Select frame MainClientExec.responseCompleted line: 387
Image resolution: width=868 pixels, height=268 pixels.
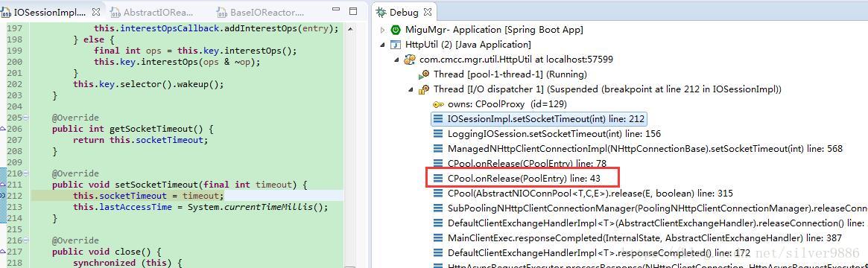click(644, 238)
